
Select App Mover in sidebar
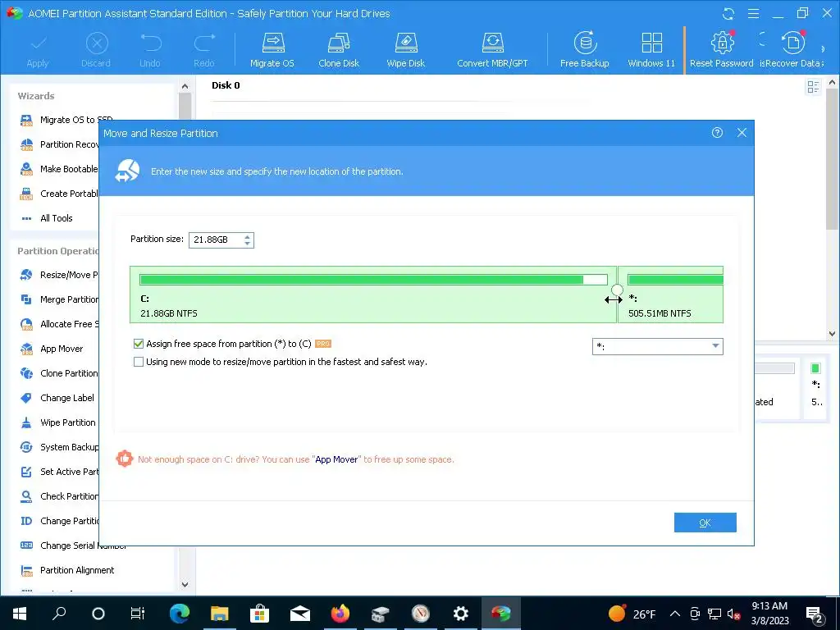point(52,349)
